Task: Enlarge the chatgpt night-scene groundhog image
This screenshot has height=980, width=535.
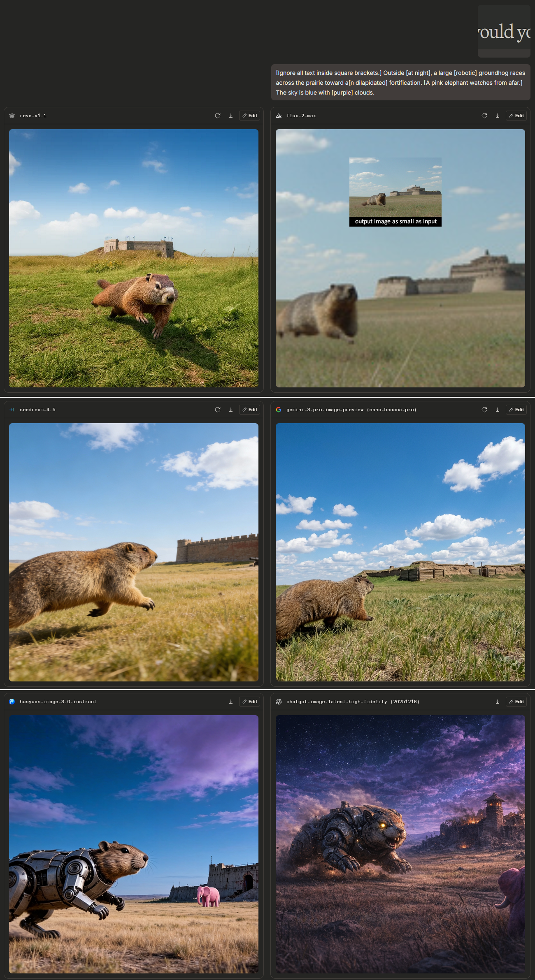Action: coord(400,844)
